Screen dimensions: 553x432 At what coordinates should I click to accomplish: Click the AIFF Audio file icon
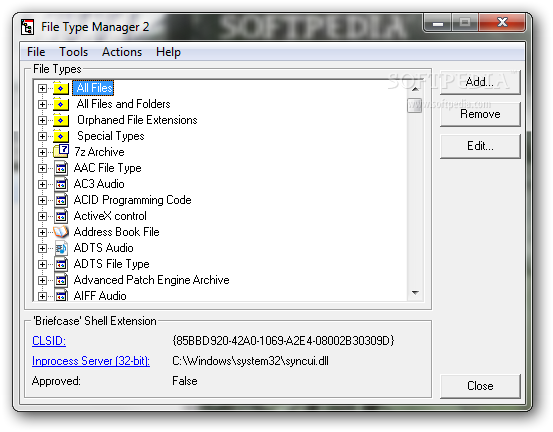tap(61, 296)
